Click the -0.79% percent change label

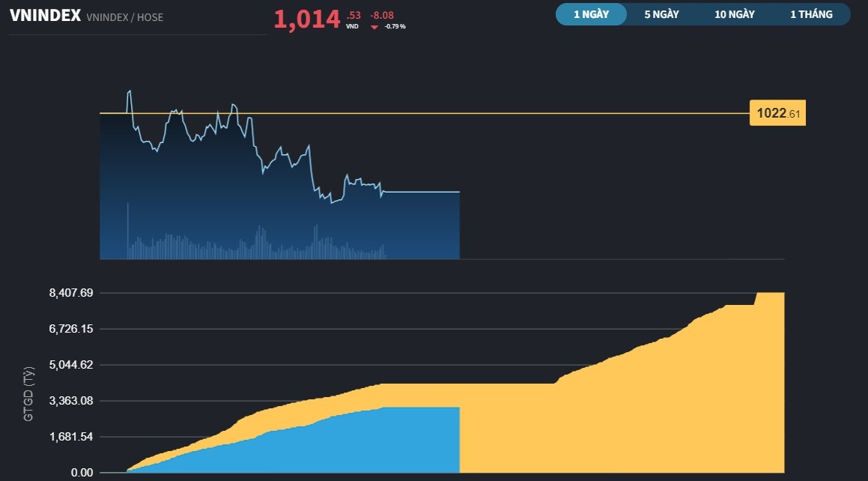click(x=395, y=26)
